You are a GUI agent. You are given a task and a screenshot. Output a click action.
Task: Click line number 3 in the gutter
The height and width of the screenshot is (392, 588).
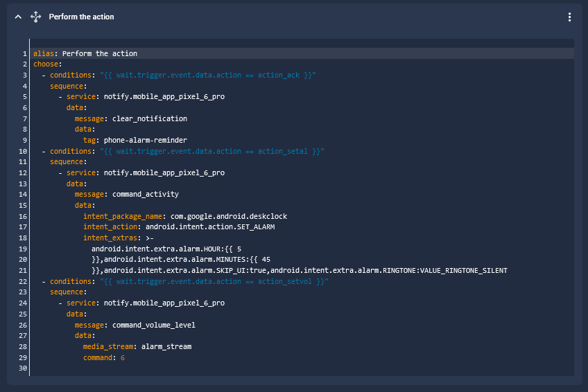click(25, 75)
